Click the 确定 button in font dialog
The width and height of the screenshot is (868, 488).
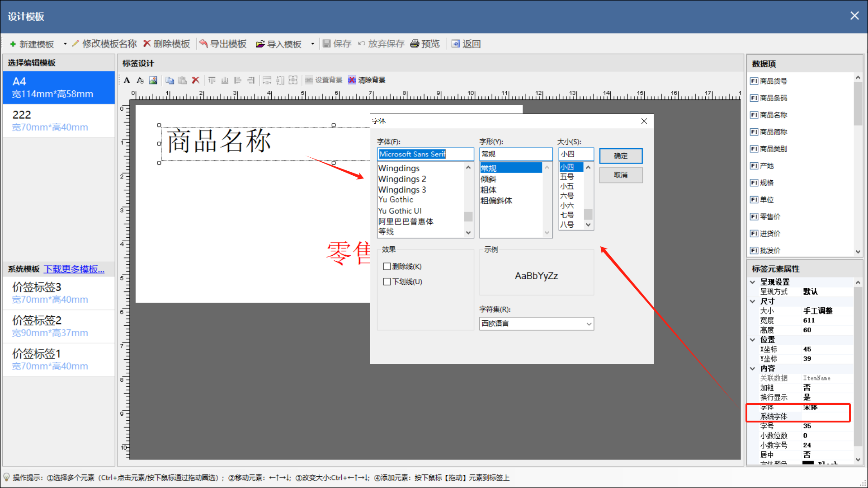point(620,156)
